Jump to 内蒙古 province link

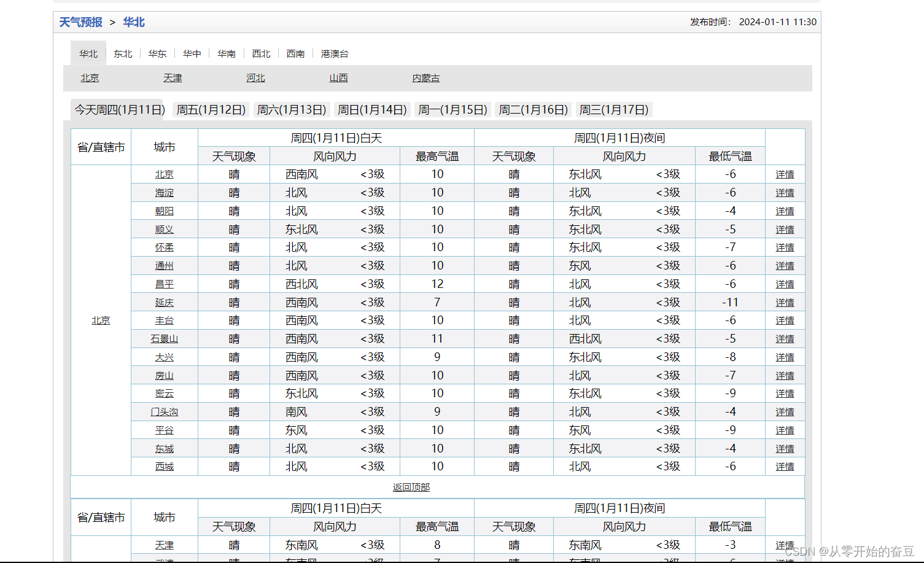pyautogui.click(x=426, y=78)
